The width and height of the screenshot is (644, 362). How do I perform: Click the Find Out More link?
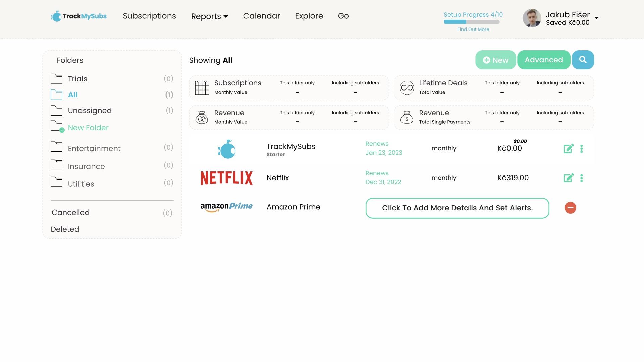[473, 29]
